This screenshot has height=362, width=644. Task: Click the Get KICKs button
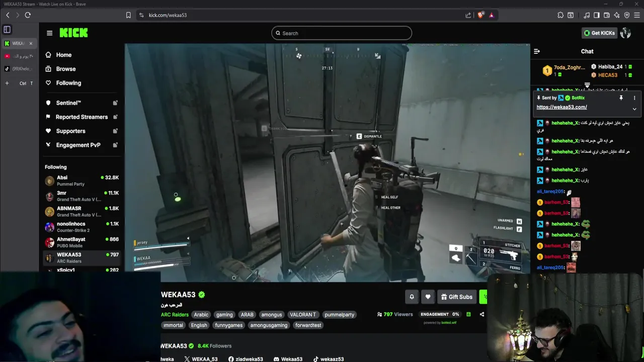(x=599, y=33)
